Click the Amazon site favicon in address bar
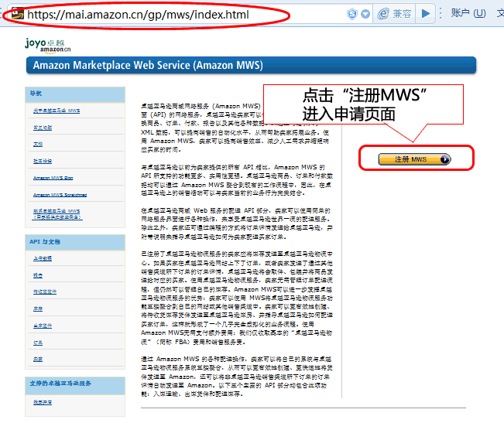This screenshot has width=504, height=423. [x=18, y=14]
